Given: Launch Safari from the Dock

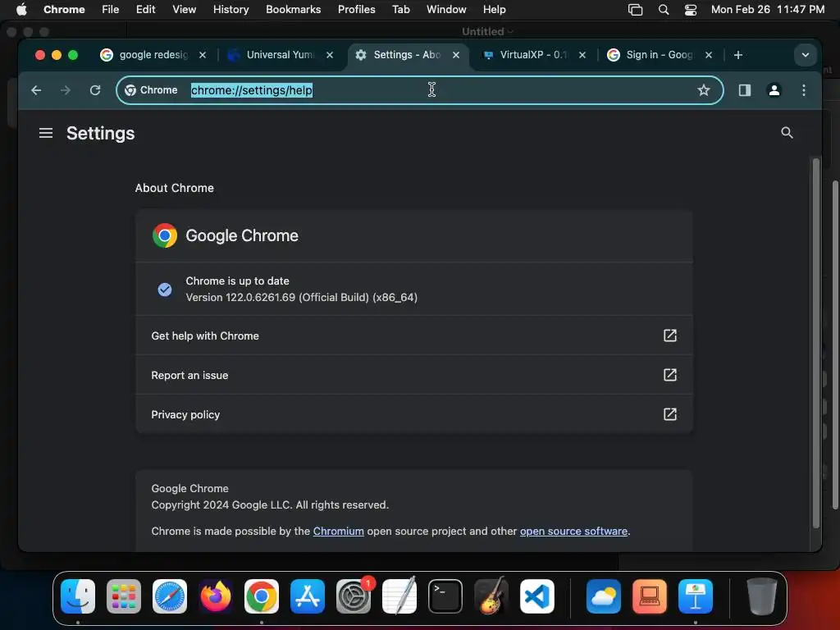Looking at the screenshot, I should click(x=170, y=596).
